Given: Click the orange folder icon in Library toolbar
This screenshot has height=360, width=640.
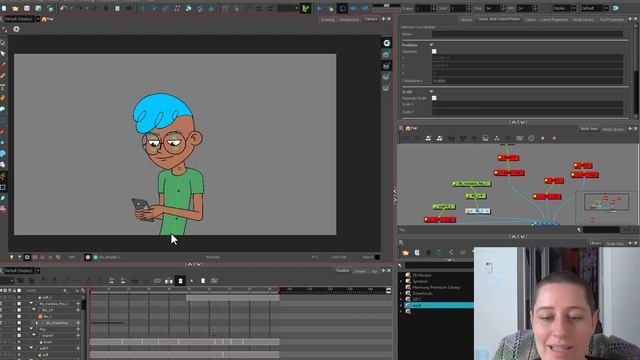Looking at the screenshot, I should pos(405,253).
